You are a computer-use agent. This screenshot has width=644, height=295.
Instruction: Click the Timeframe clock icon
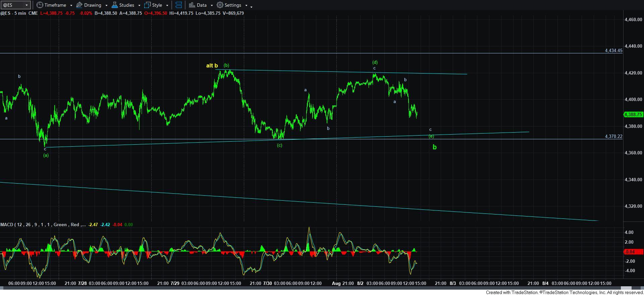(40, 5)
